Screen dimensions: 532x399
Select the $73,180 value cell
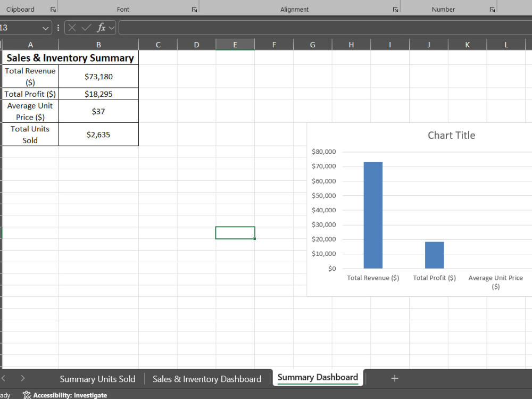point(98,76)
